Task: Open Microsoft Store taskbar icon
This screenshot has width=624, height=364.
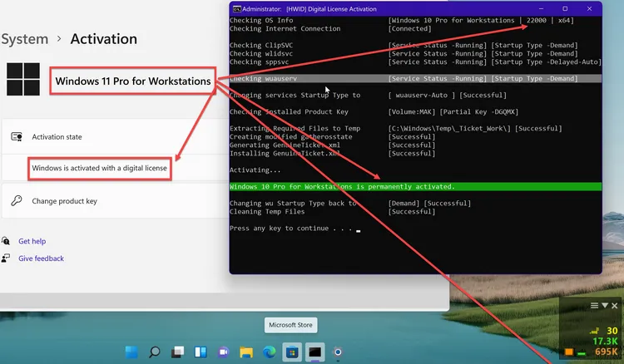Action: coord(292,352)
